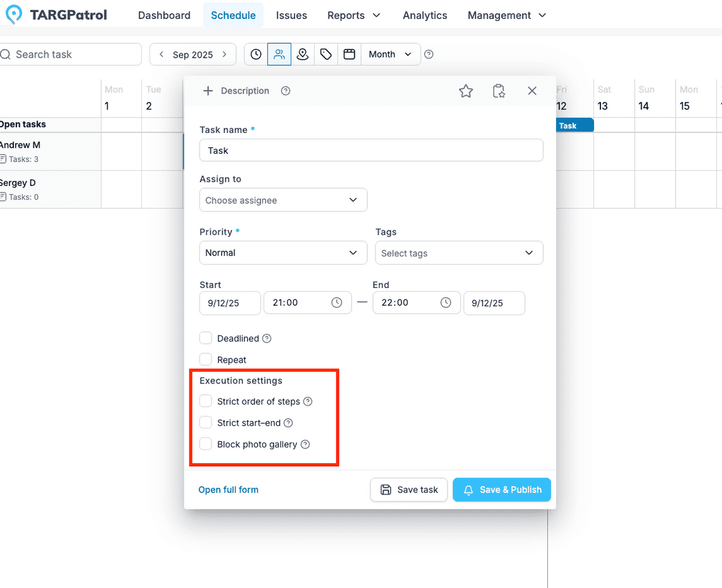
Task: Select the time view clock icon in the toolbar
Action: coord(256,54)
